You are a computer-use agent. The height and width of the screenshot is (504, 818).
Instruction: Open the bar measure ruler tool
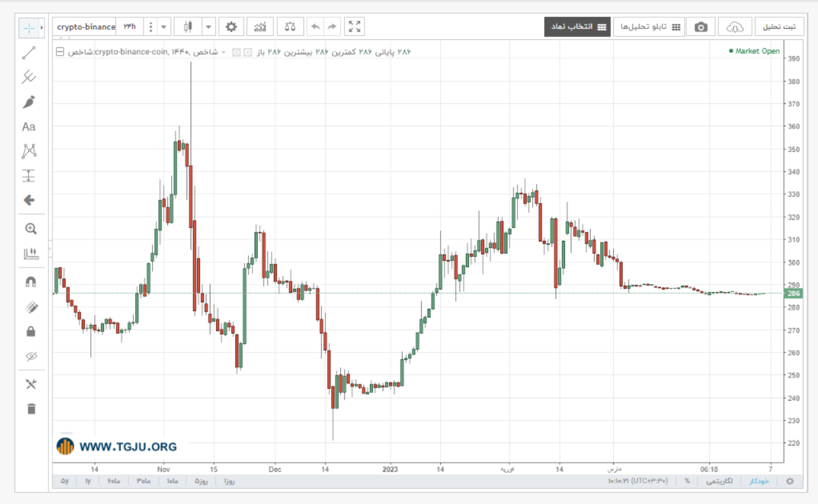point(31,254)
